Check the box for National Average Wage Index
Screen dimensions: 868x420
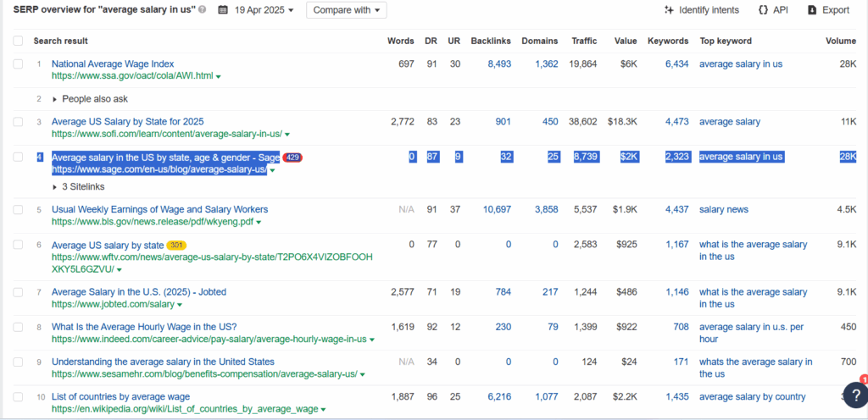tap(19, 64)
